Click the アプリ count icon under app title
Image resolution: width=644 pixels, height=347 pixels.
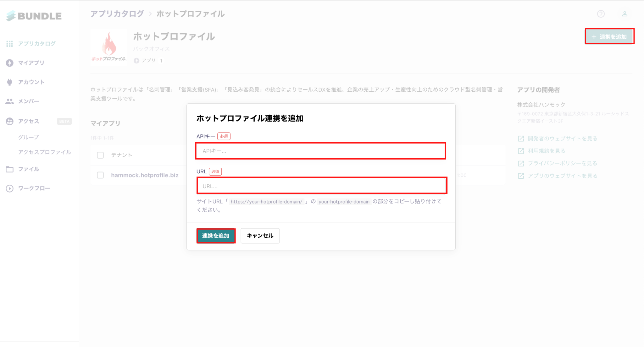pyautogui.click(x=136, y=61)
